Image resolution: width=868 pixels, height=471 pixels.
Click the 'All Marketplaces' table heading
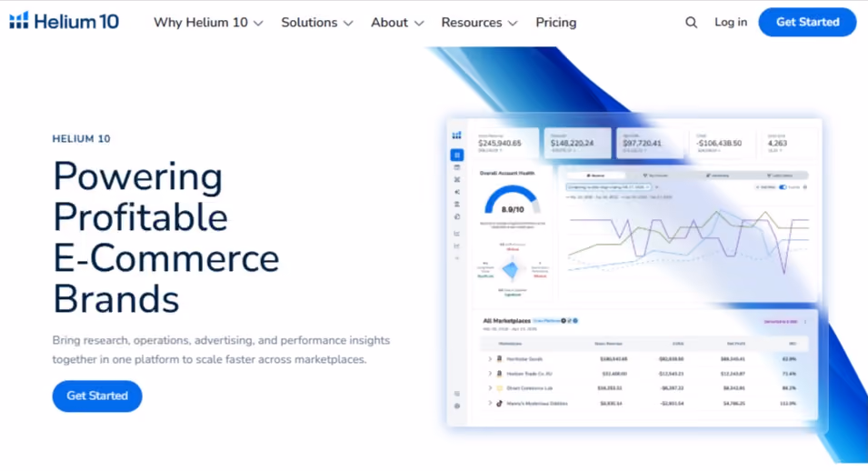click(x=506, y=321)
